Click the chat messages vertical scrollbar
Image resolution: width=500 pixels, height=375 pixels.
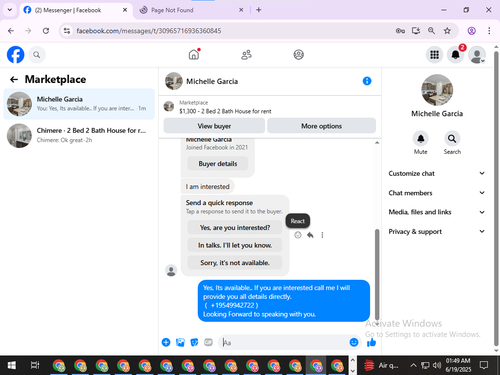pyautogui.click(x=377, y=274)
